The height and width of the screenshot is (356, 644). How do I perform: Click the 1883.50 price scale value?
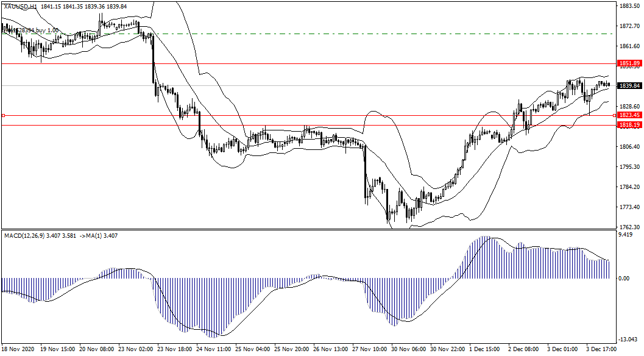point(628,6)
